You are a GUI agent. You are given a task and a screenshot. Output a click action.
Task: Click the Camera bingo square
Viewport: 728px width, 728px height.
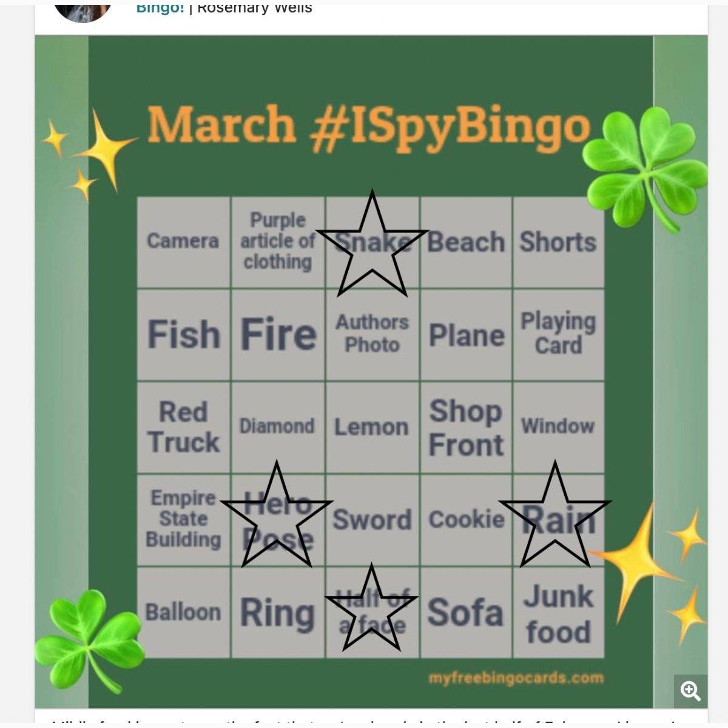pos(183,241)
